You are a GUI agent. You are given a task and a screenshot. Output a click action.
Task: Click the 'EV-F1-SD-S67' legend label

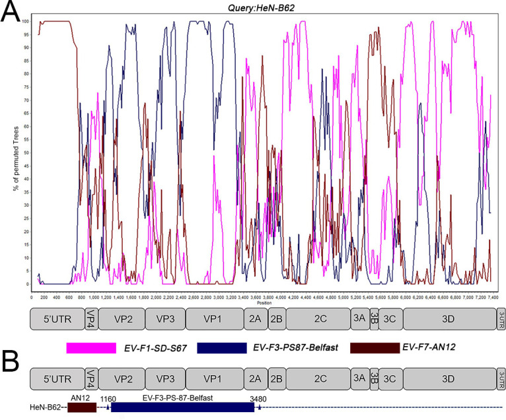[155, 349]
